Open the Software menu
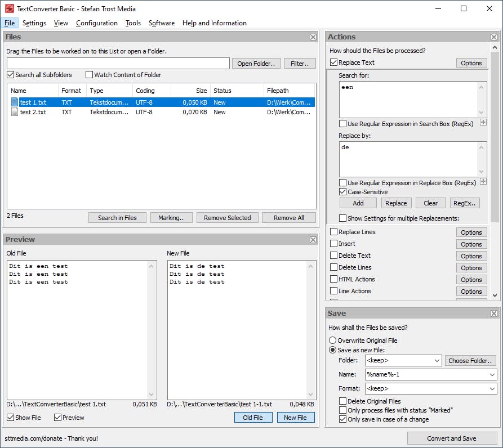This screenshot has height=448, width=503. (x=162, y=23)
